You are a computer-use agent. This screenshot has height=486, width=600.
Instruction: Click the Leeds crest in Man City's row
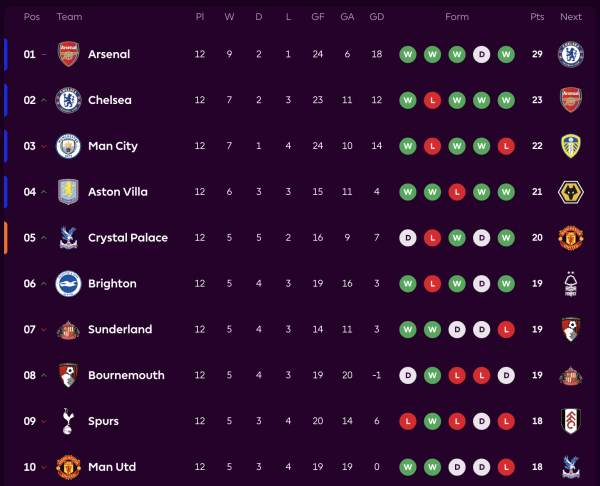(x=571, y=146)
